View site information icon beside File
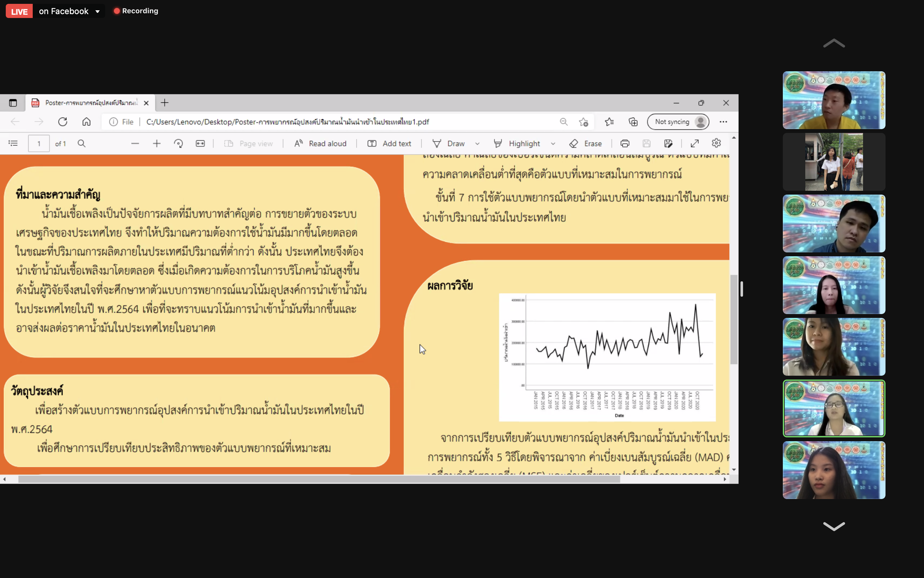Viewport: 924px width, 578px height. coord(113,122)
